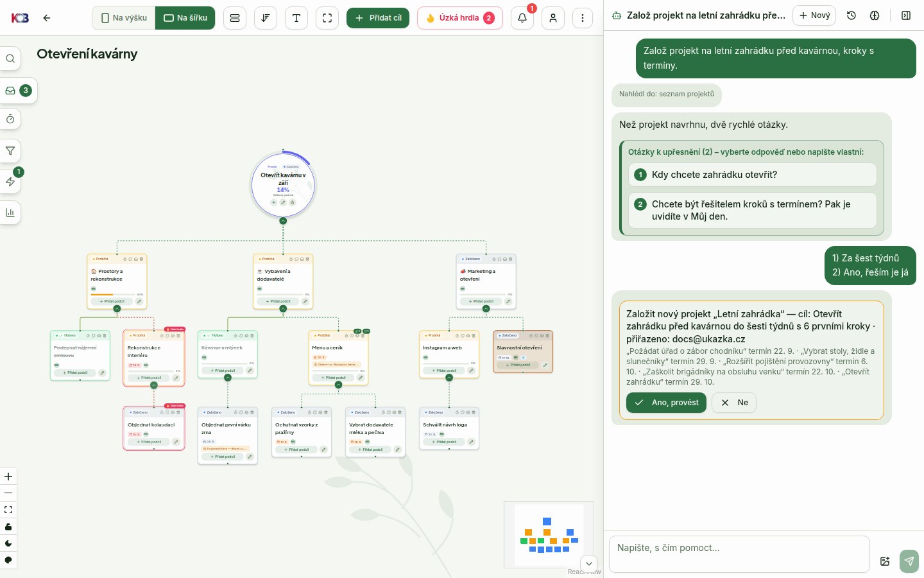The width and height of the screenshot is (924, 578).
Task: Click the Objednat první várku zrna title
Action: [226, 428]
